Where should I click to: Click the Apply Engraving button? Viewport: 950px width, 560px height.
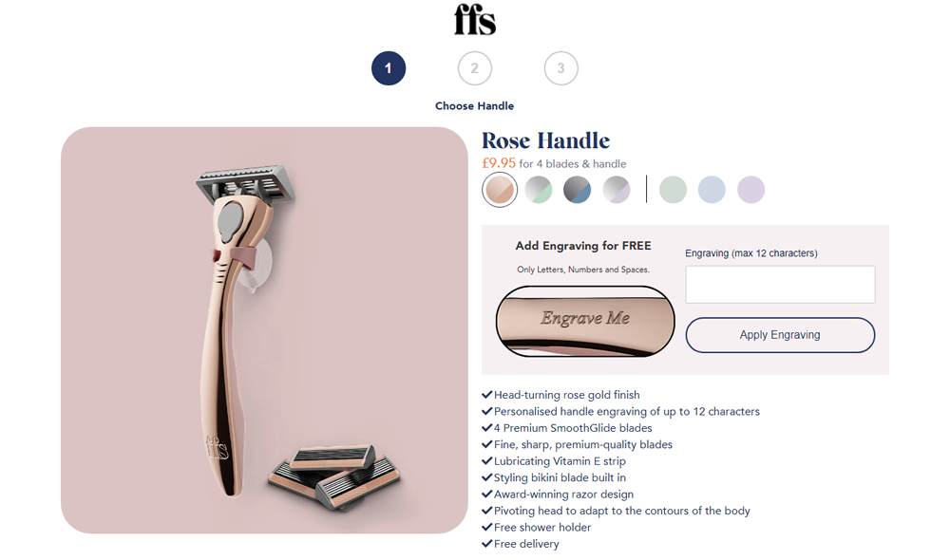[x=780, y=335]
